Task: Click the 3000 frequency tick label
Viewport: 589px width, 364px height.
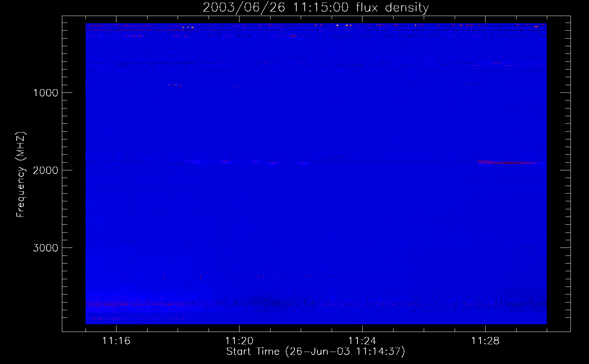Action: click(x=46, y=248)
